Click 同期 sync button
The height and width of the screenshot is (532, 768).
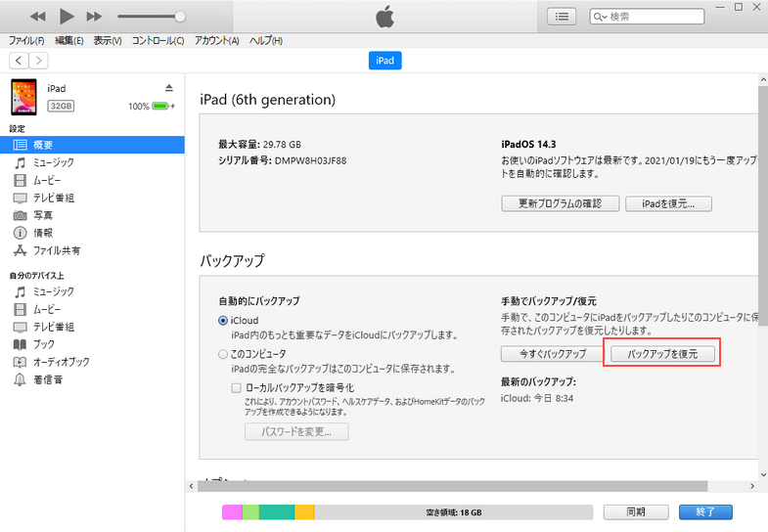[636, 511]
